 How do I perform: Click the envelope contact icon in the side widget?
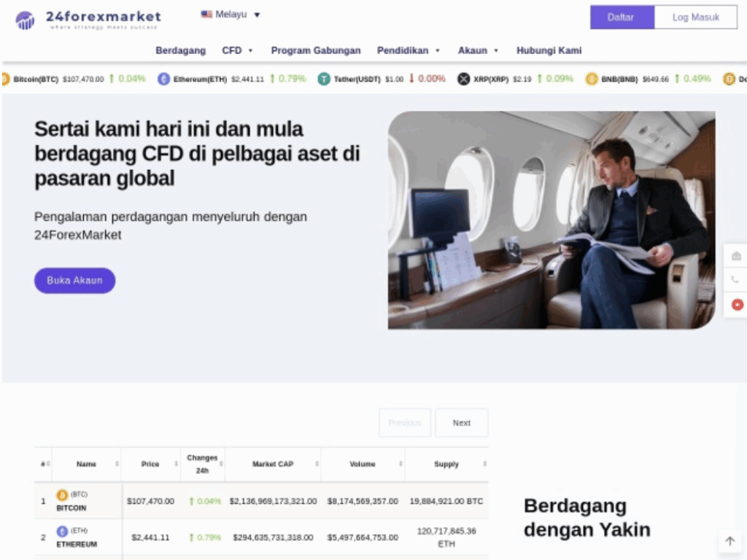736,256
